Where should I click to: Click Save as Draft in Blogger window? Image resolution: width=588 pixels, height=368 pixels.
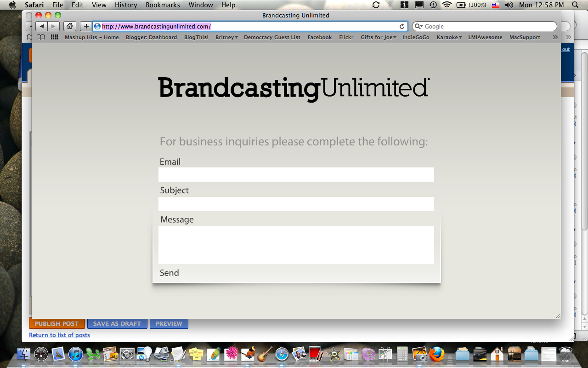[117, 323]
